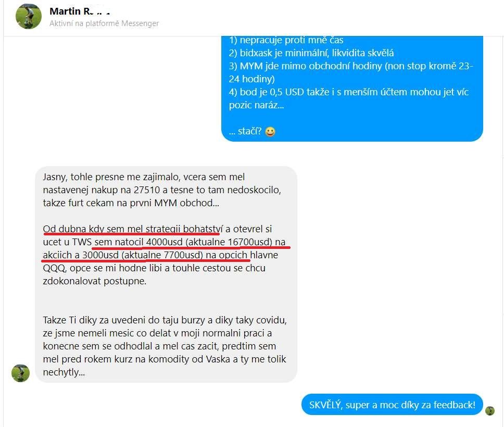Viewport: 504px width, 427px height.
Task: Click the underlined '4000usd (aktualne 16700usd)' text
Action: point(209,242)
